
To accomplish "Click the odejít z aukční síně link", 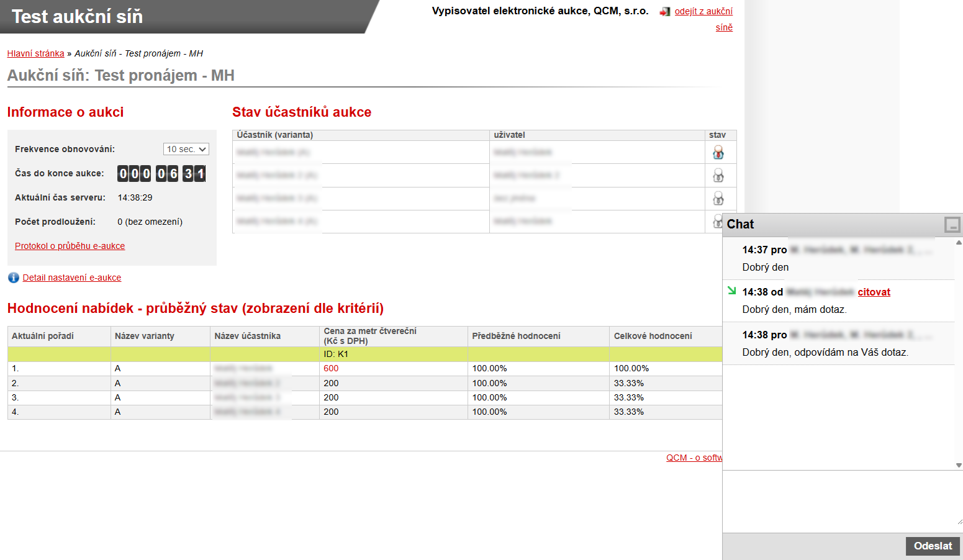I will point(703,11).
